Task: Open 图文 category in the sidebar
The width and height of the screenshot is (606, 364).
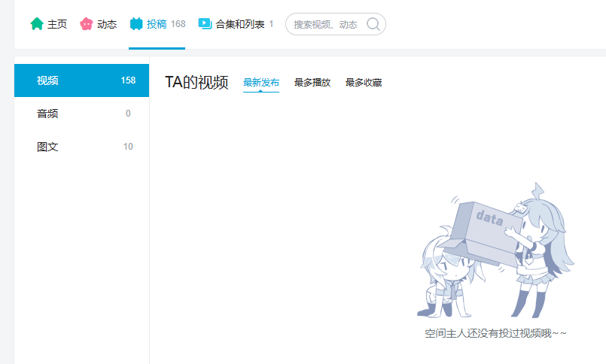Action: tap(48, 147)
